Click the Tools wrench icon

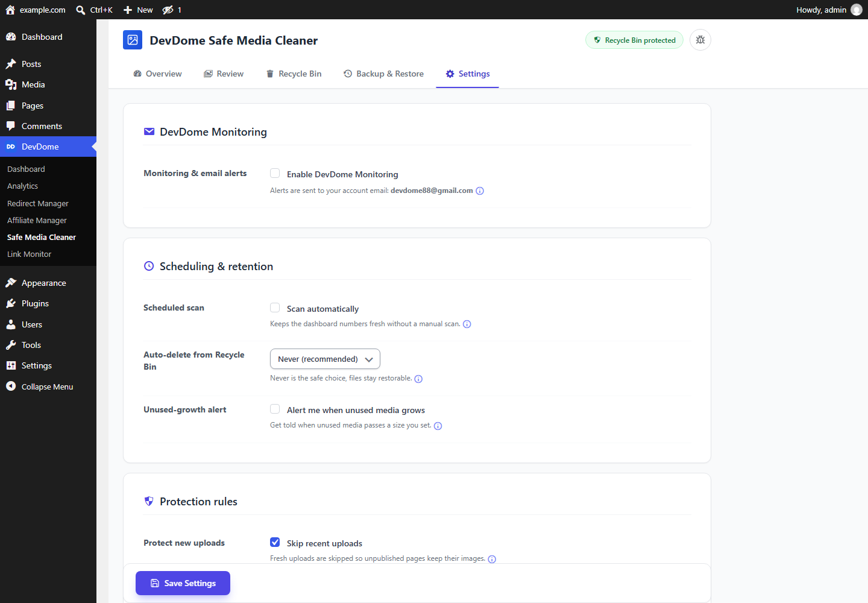pyautogui.click(x=11, y=345)
